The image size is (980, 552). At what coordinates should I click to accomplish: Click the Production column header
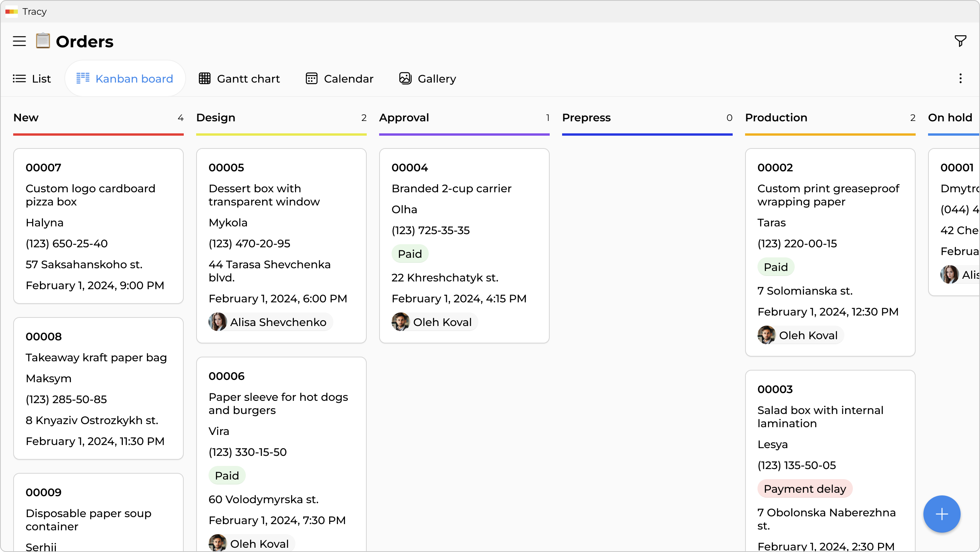pos(776,117)
